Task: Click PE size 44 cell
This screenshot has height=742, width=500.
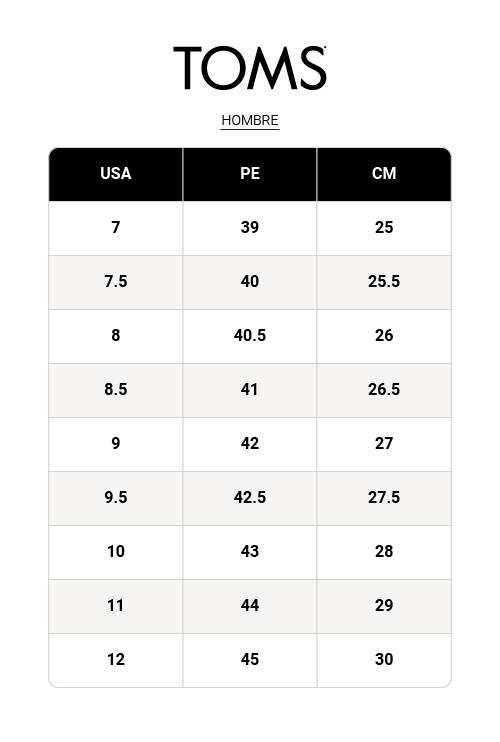Action: click(x=250, y=606)
